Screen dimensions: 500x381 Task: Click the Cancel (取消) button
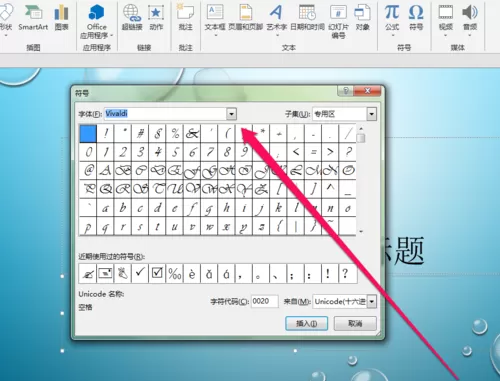pyautogui.click(x=355, y=323)
